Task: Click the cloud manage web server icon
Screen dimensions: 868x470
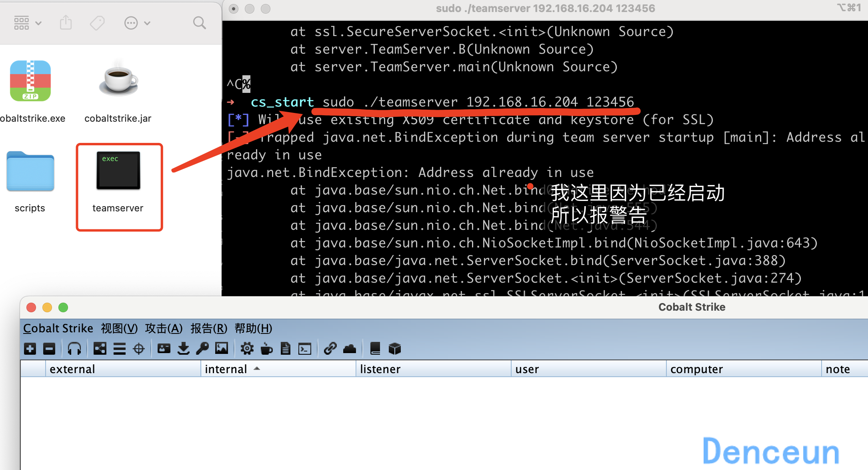Action: (350, 349)
